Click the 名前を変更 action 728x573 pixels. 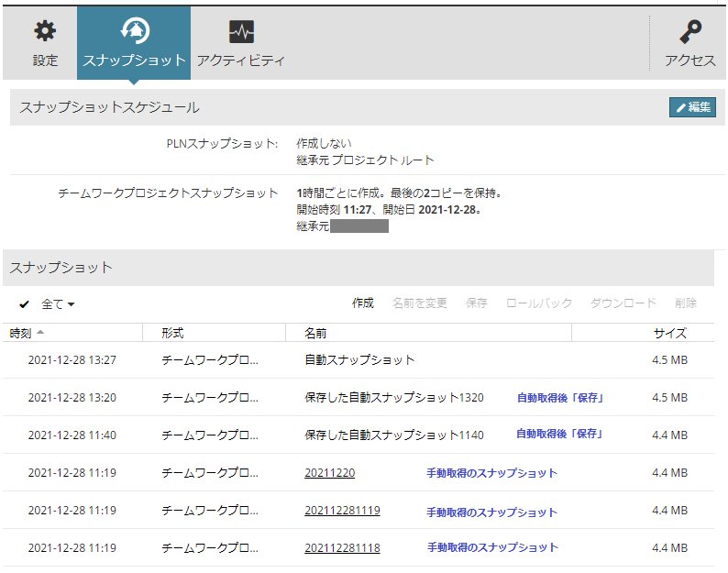click(419, 303)
